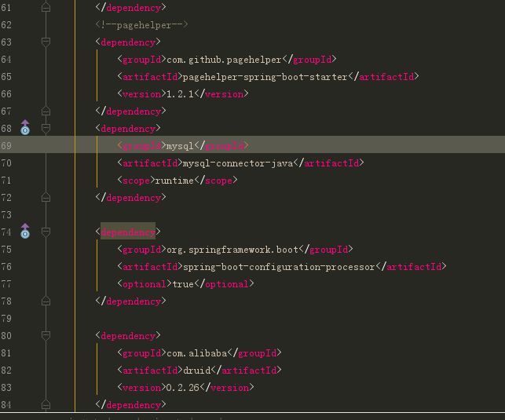
Task: Click the runtime scope value
Action: [x=174, y=181]
